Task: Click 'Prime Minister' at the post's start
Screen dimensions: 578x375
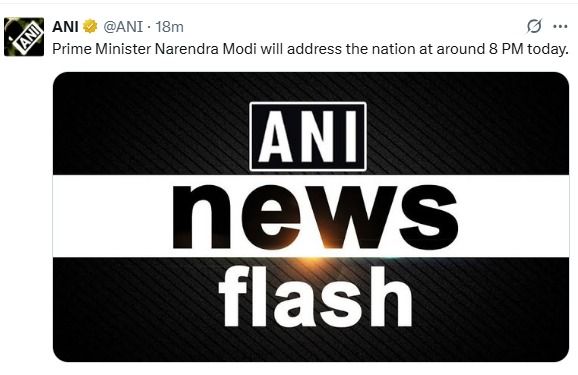Action: pyautogui.click(x=101, y=49)
